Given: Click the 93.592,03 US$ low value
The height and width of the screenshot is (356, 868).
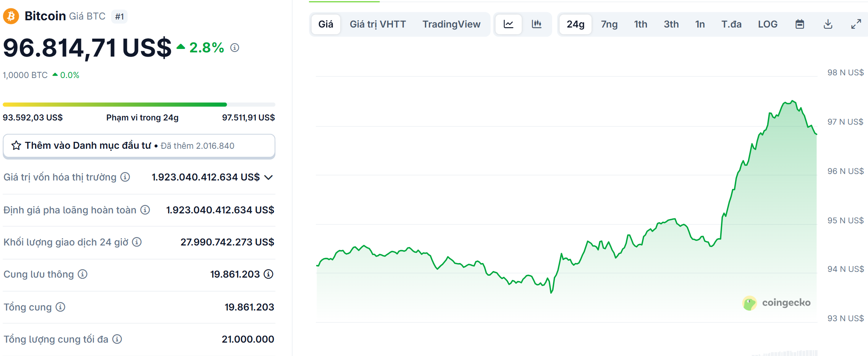Looking at the screenshot, I should 33,117.
